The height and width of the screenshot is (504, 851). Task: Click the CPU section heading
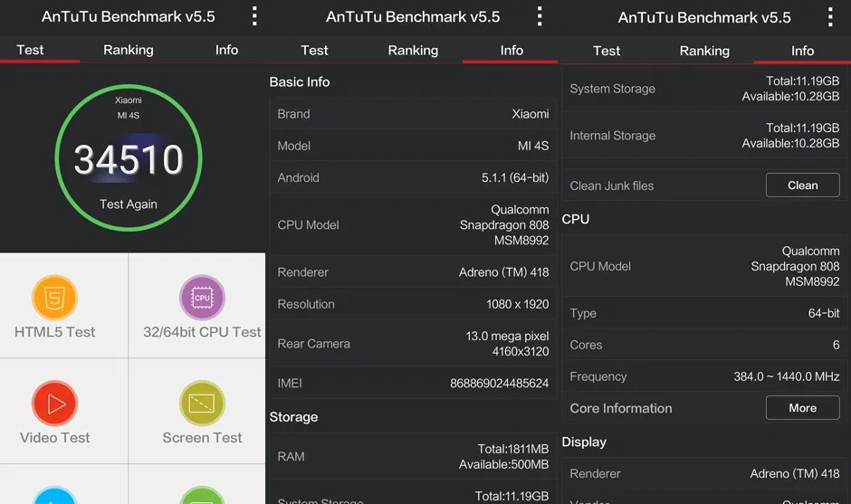coord(575,219)
